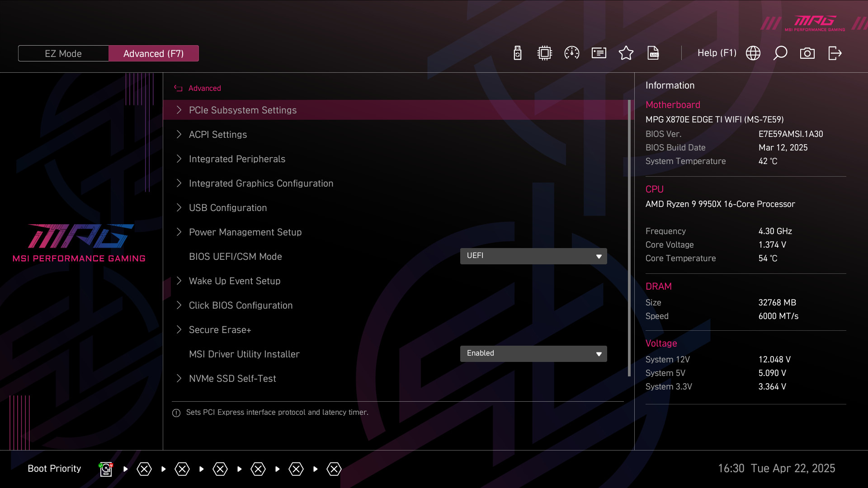Viewport: 868px width, 488px height.
Task: Click BIOS Build Date Mar 12, 2025
Action: click(783, 148)
